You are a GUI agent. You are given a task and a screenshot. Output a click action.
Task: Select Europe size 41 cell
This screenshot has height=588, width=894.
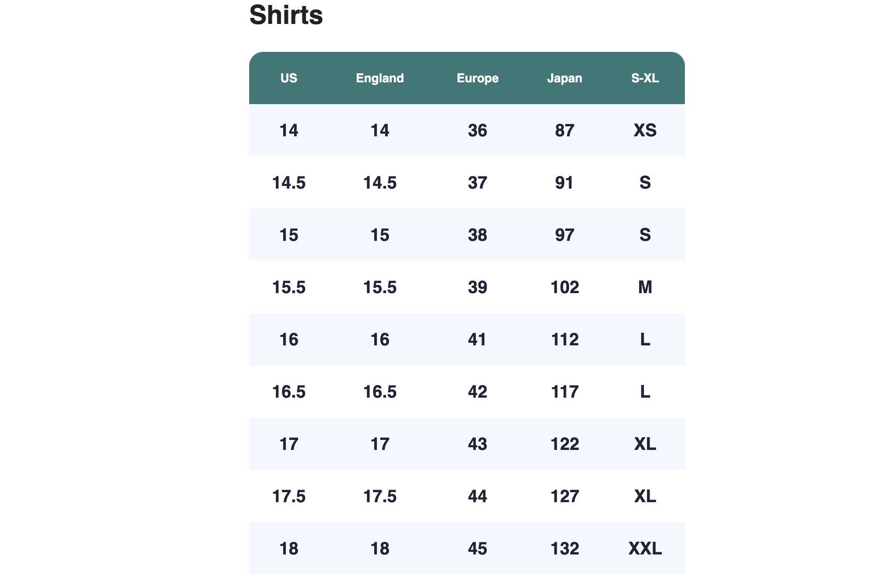tap(477, 339)
